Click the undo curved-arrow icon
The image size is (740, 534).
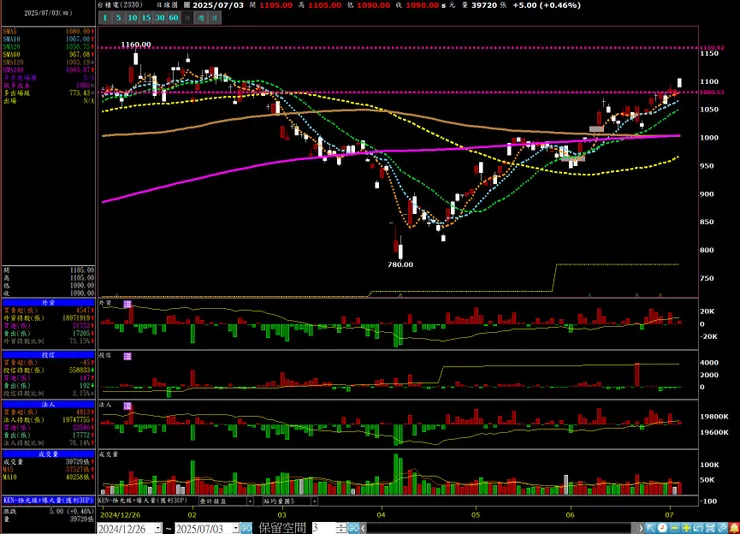[x=698, y=528]
